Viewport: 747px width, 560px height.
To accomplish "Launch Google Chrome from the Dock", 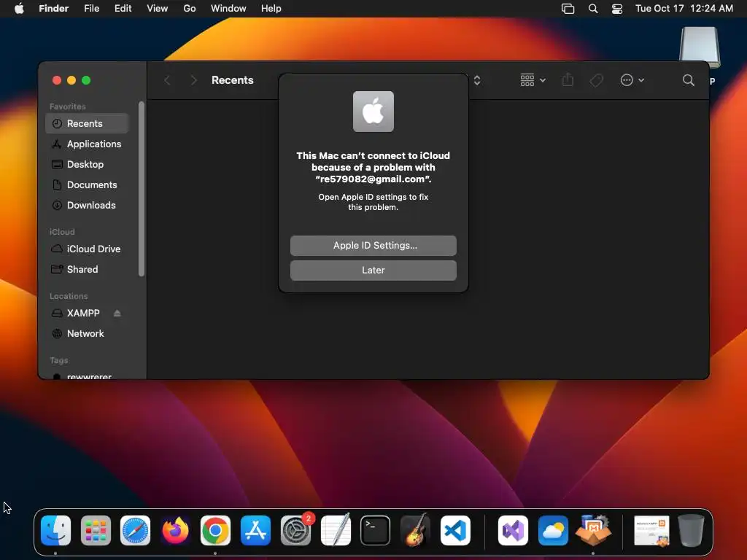I will [215, 530].
